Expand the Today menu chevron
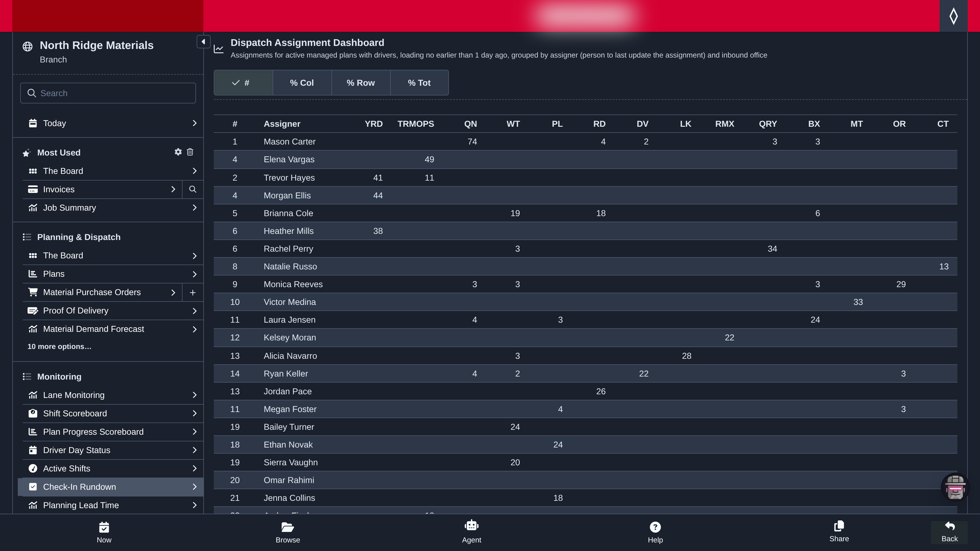This screenshot has height=551, width=980. tap(194, 123)
